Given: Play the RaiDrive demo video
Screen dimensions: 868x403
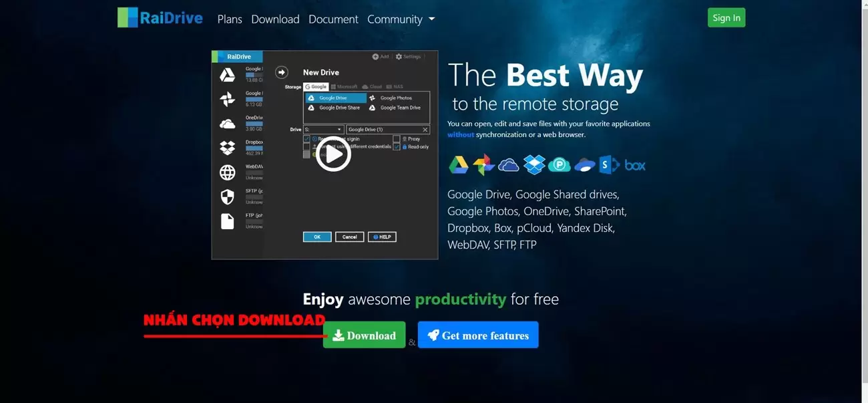Looking at the screenshot, I should click(333, 154).
